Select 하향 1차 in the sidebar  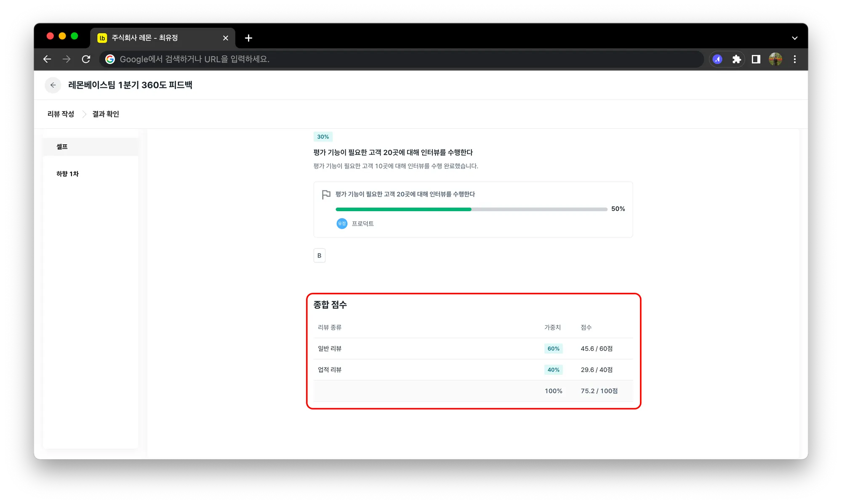(91, 174)
